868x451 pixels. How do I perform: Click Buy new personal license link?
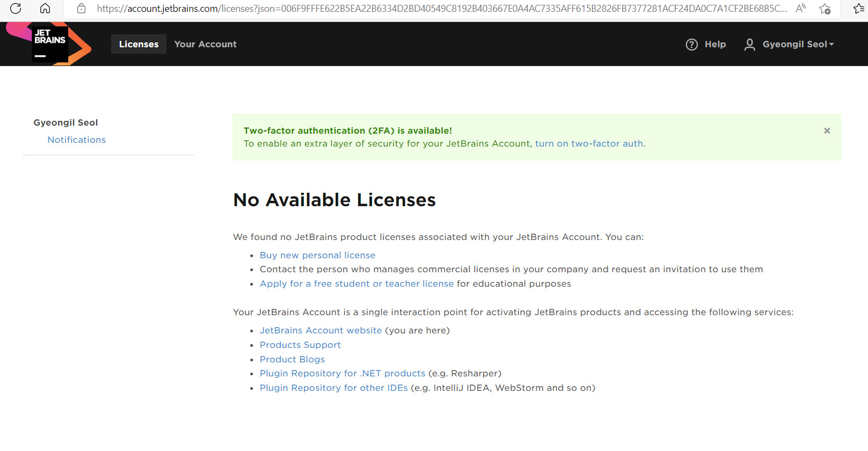point(317,255)
